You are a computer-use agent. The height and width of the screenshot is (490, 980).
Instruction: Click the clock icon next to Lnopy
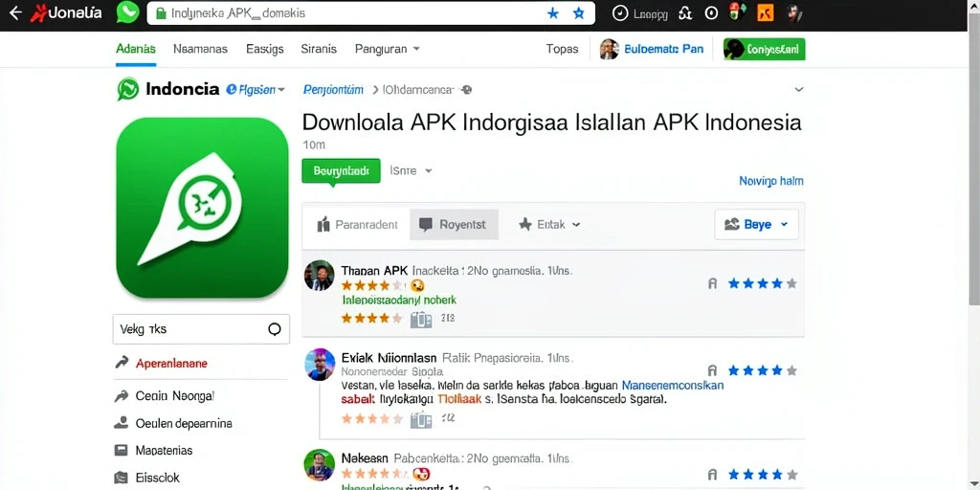pos(619,13)
